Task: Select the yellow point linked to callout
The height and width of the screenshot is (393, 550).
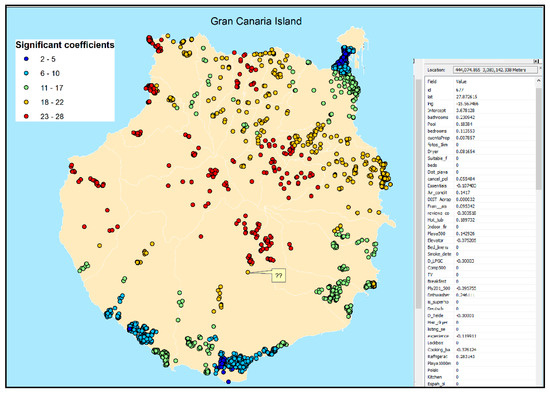Action: click(x=248, y=272)
